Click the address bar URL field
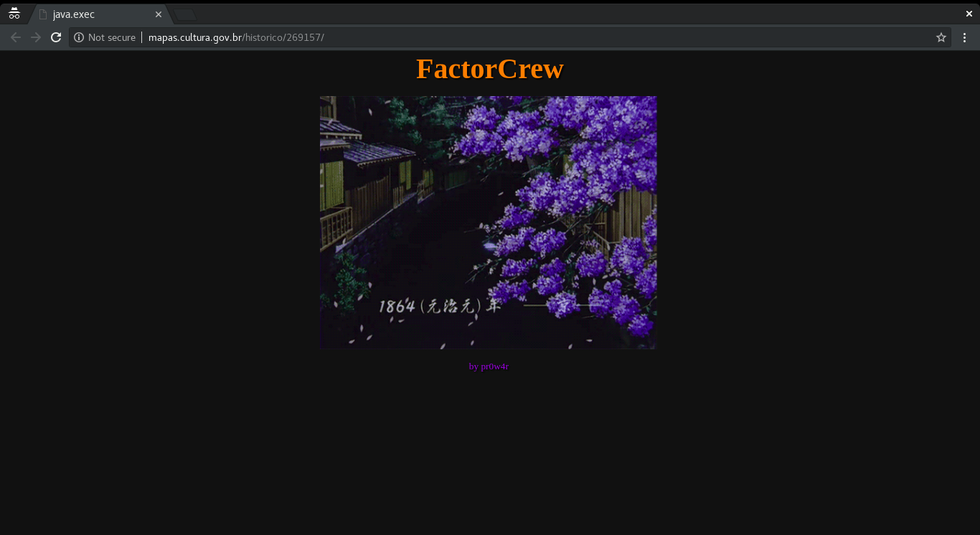This screenshot has height=535, width=980. click(x=510, y=37)
